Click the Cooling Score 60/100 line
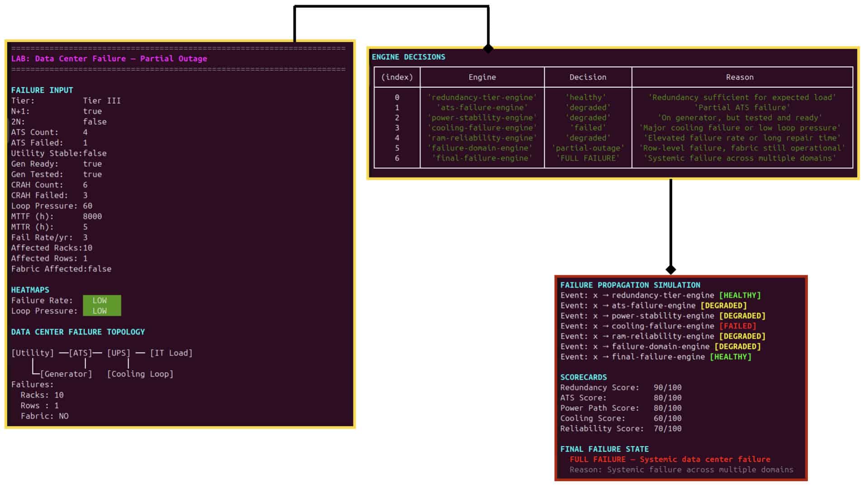This screenshot has width=868, height=488. tap(621, 418)
